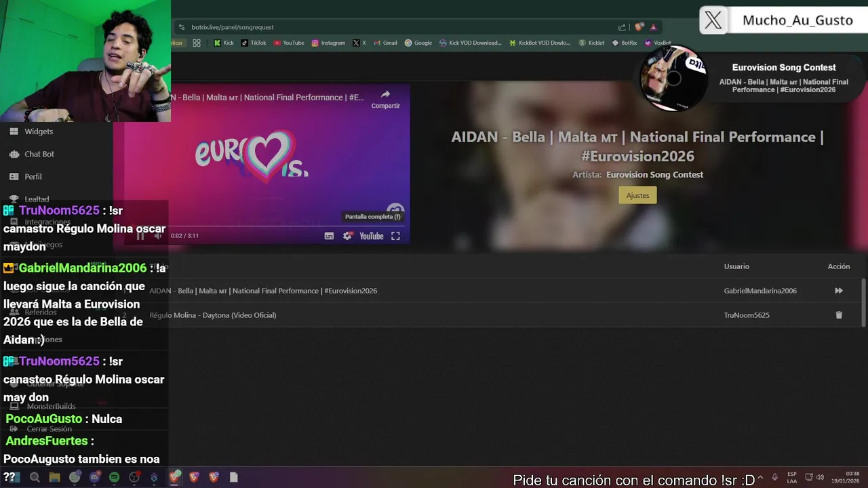Delete the Régulo Molina Daytona request
The height and width of the screenshot is (488, 868).
839,315
